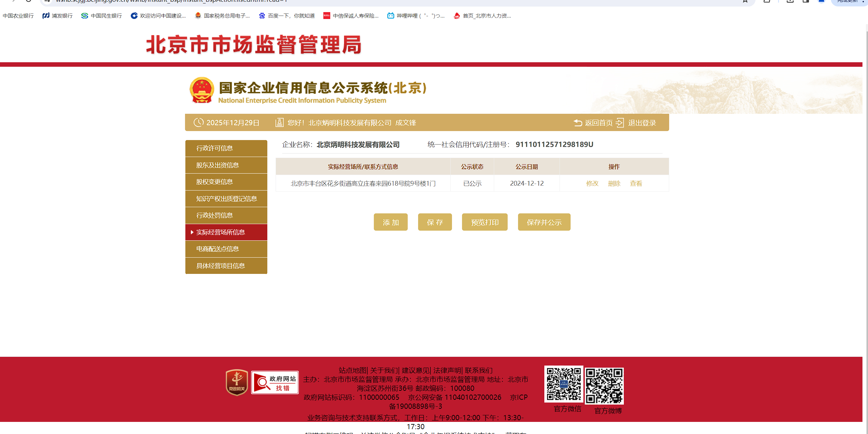Click the 预览打印 button
Viewport: 868px width, 434px height.
484,222
